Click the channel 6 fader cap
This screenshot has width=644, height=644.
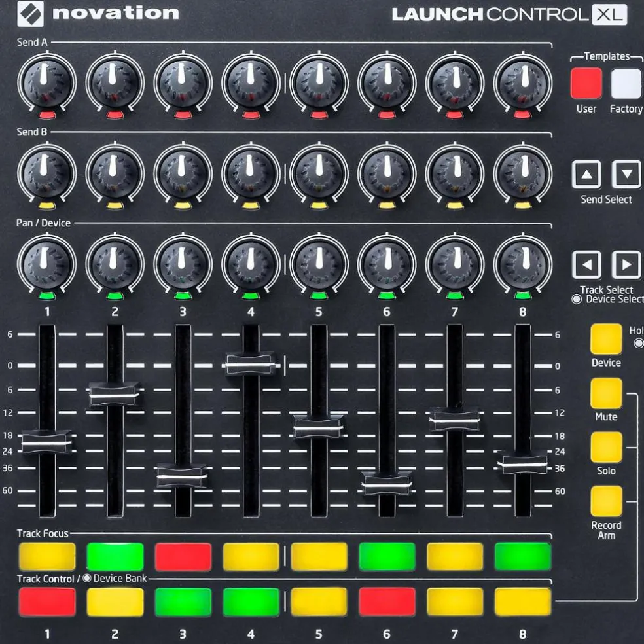[387, 484]
